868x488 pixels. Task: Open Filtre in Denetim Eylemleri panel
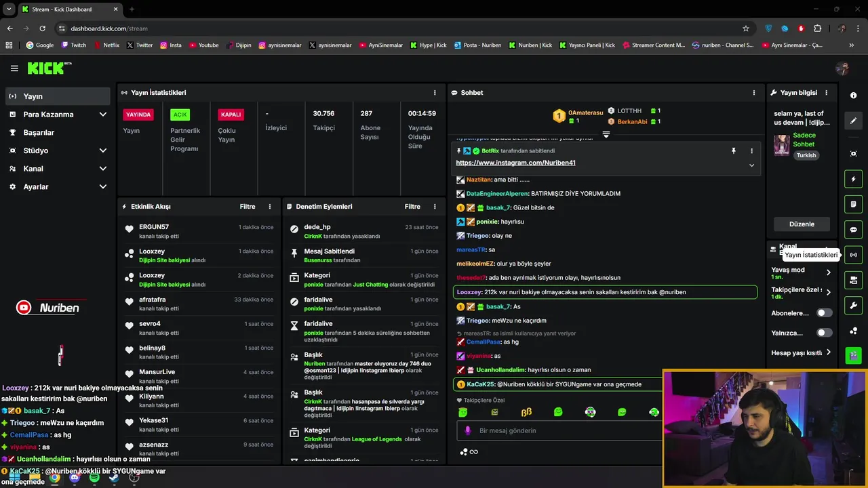click(x=412, y=207)
